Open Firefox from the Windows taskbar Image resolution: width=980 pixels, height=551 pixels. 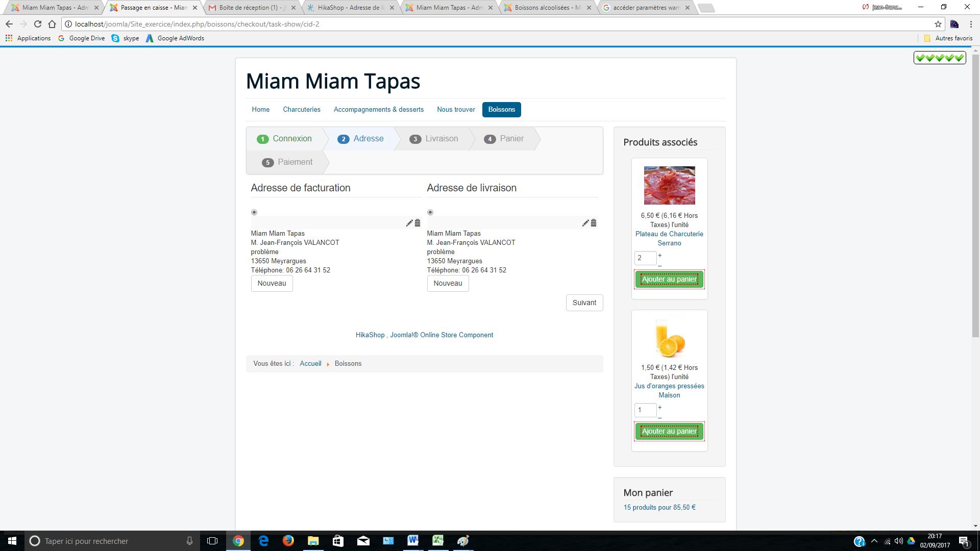[x=288, y=541]
